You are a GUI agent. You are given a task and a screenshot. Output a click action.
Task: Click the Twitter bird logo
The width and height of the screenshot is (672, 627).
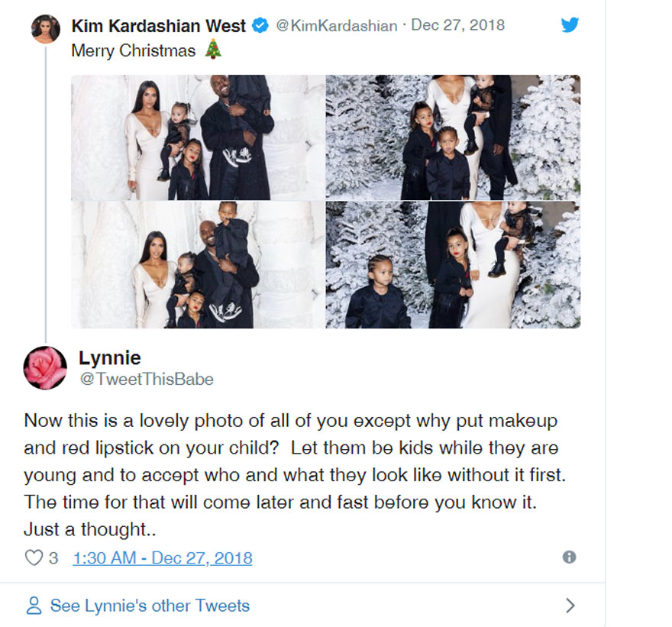[x=570, y=25]
